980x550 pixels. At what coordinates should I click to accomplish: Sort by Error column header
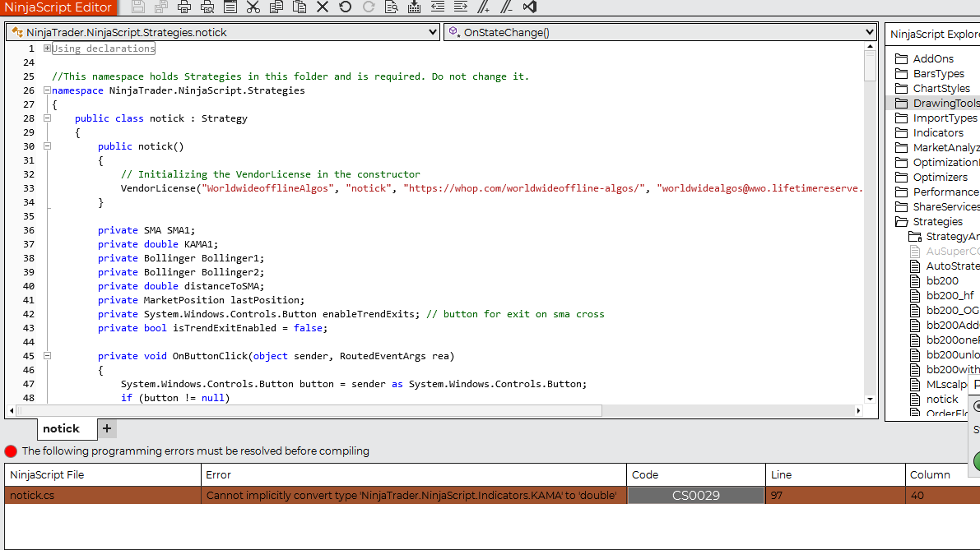click(x=414, y=475)
